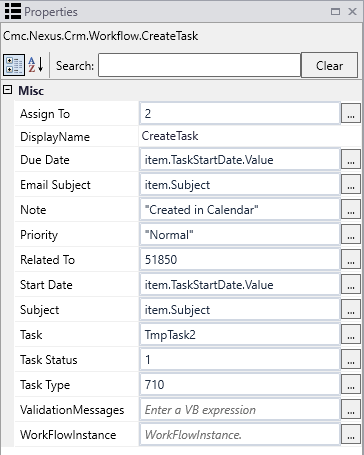The image size is (364, 455).
Task: Open expression editor for Priority
Action: tap(350, 235)
